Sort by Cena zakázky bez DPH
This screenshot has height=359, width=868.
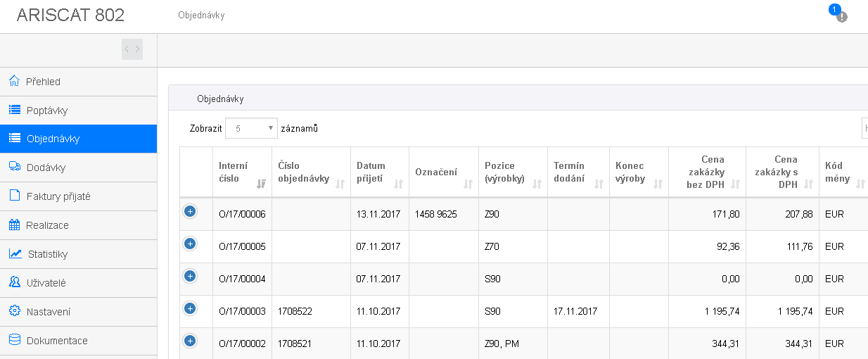point(707,172)
